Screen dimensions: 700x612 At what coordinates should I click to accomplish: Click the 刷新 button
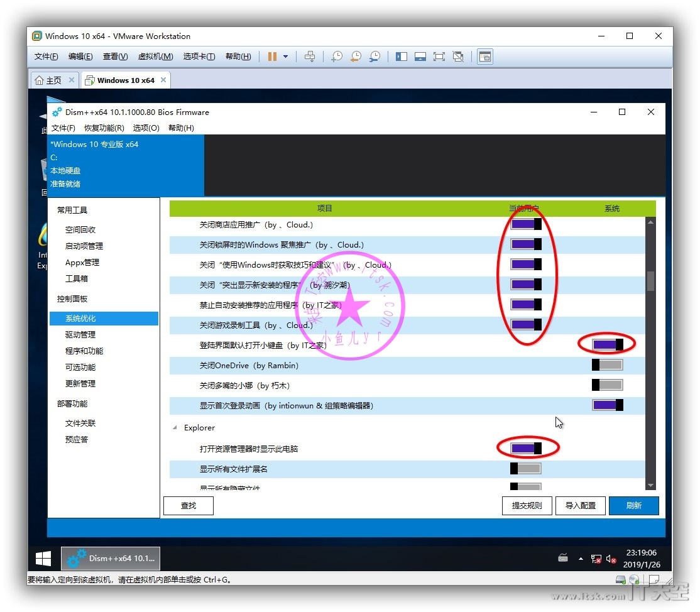point(634,506)
